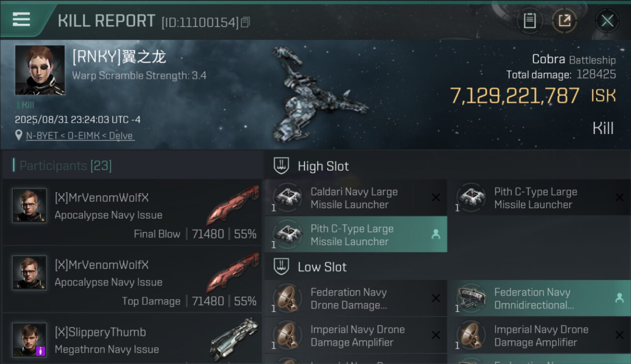The height and width of the screenshot is (364, 631).
Task: Copy the kill report ID
Action: click(x=246, y=22)
